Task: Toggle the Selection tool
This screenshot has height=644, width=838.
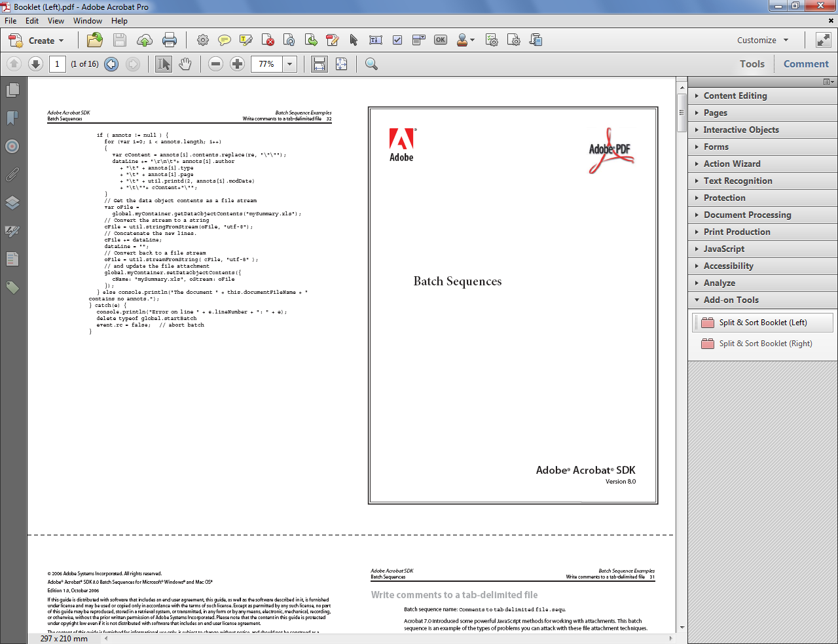Action: click(x=162, y=63)
